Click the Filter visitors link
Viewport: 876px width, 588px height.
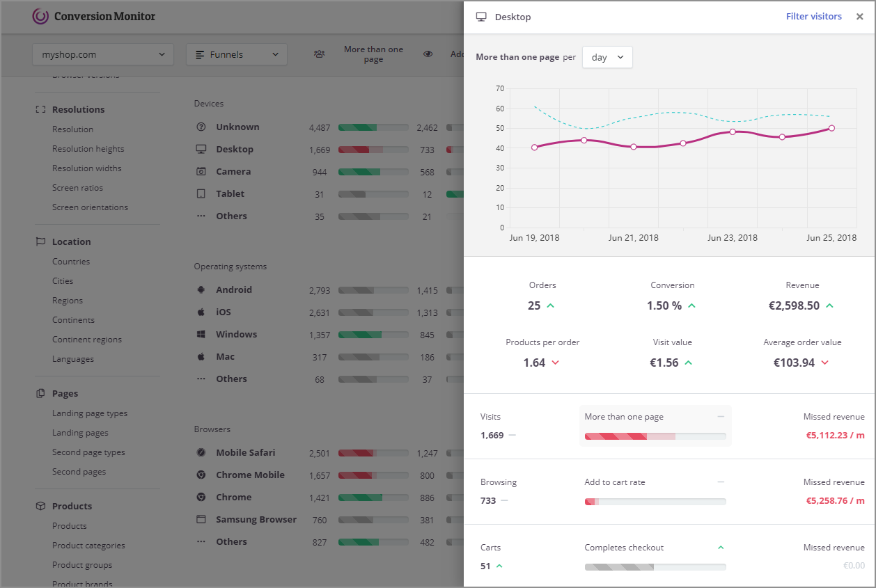pos(813,16)
